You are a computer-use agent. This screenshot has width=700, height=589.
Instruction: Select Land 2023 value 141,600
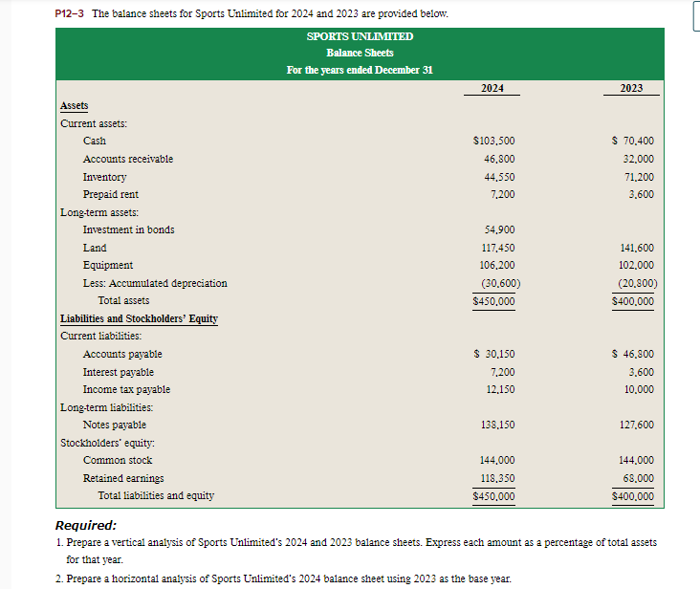pos(637,248)
